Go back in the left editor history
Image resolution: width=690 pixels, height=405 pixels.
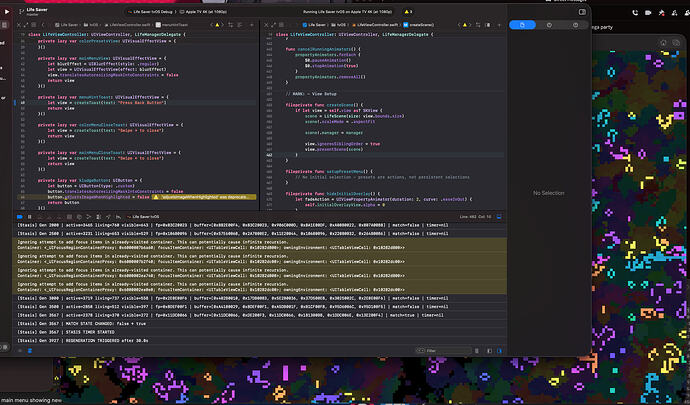pos(43,25)
